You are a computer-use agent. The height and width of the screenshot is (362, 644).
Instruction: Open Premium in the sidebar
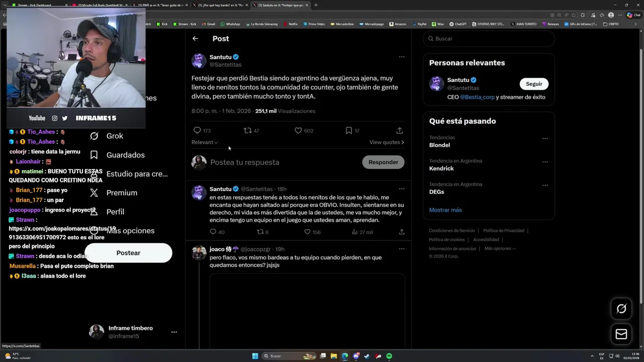(x=113, y=193)
